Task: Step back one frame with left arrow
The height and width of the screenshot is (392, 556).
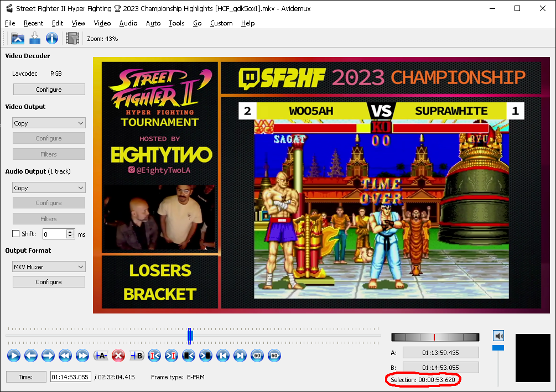Action: click(31, 356)
